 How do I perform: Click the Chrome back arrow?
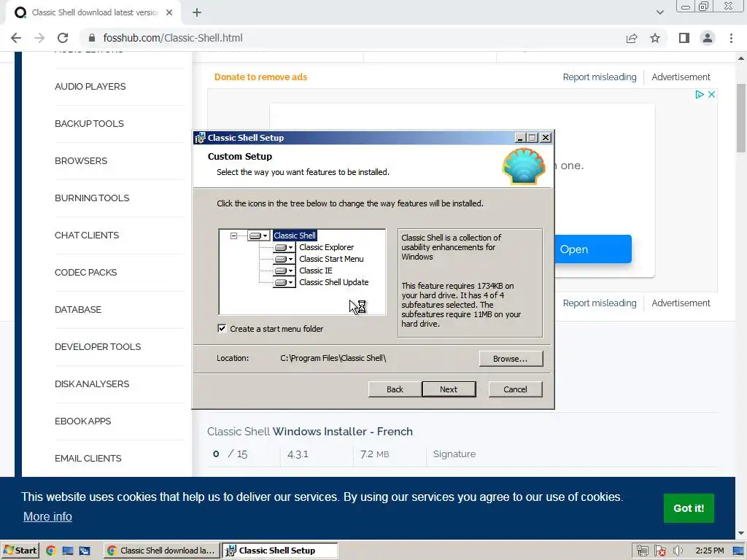16,38
